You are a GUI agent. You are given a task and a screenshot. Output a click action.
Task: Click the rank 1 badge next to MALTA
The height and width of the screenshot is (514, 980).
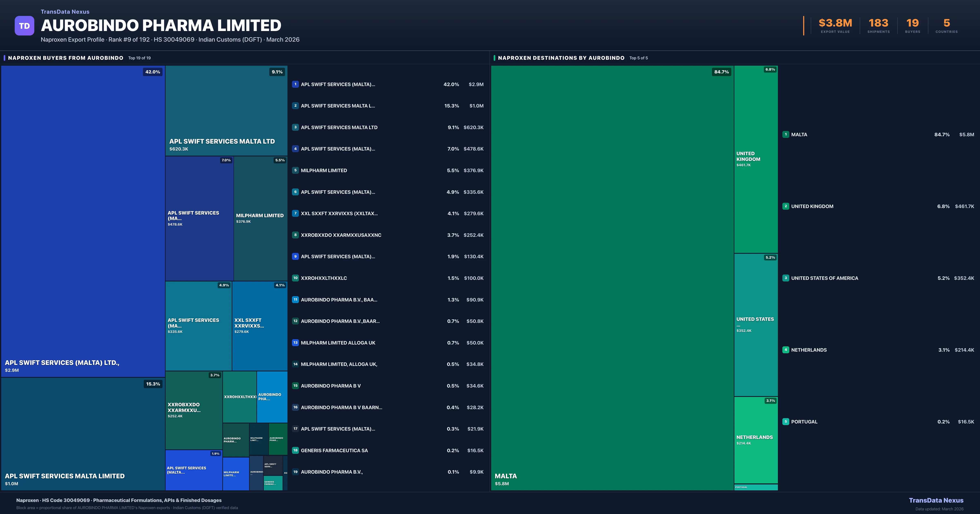786,134
